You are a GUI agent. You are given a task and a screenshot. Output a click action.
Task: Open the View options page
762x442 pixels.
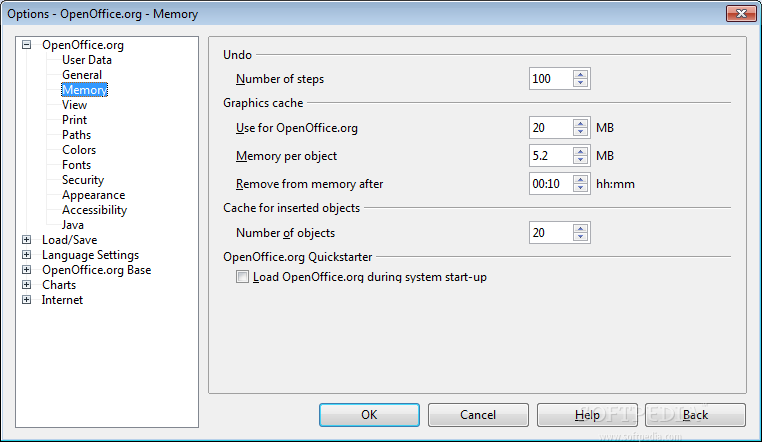74,105
